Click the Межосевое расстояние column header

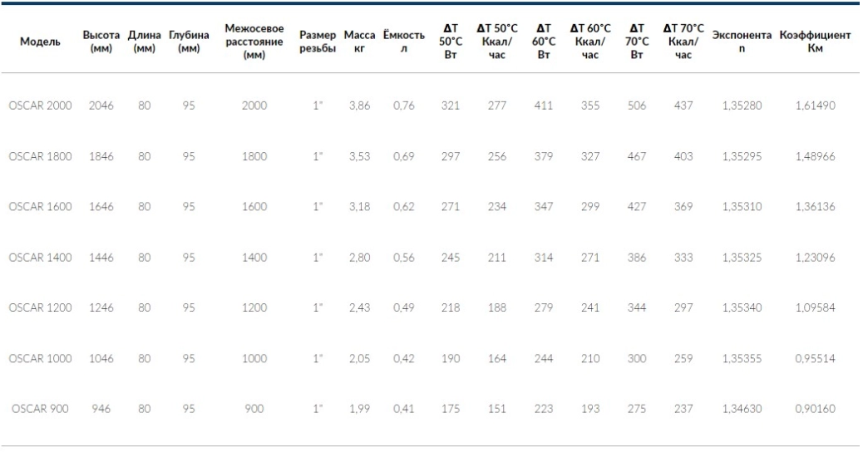point(254,42)
